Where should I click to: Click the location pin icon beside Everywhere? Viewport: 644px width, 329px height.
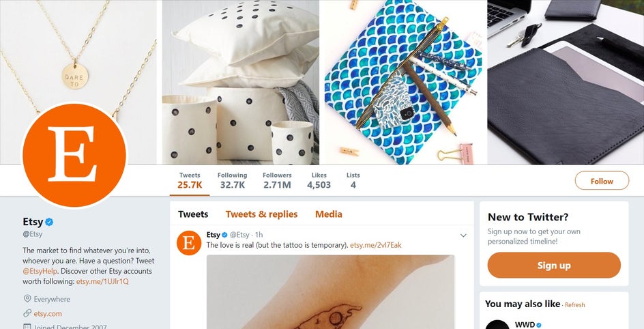tap(27, 299)
